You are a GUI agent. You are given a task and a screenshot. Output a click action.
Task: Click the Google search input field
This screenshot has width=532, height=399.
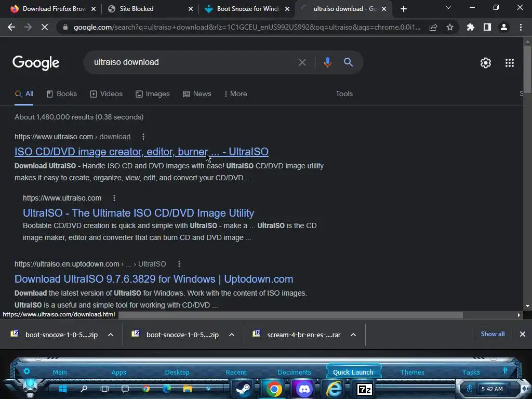(x=193, y=62)
